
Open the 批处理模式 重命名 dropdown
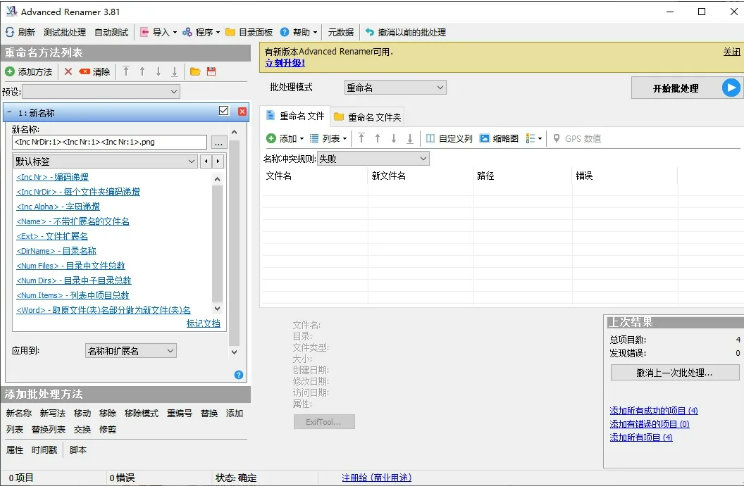(395, 87)
